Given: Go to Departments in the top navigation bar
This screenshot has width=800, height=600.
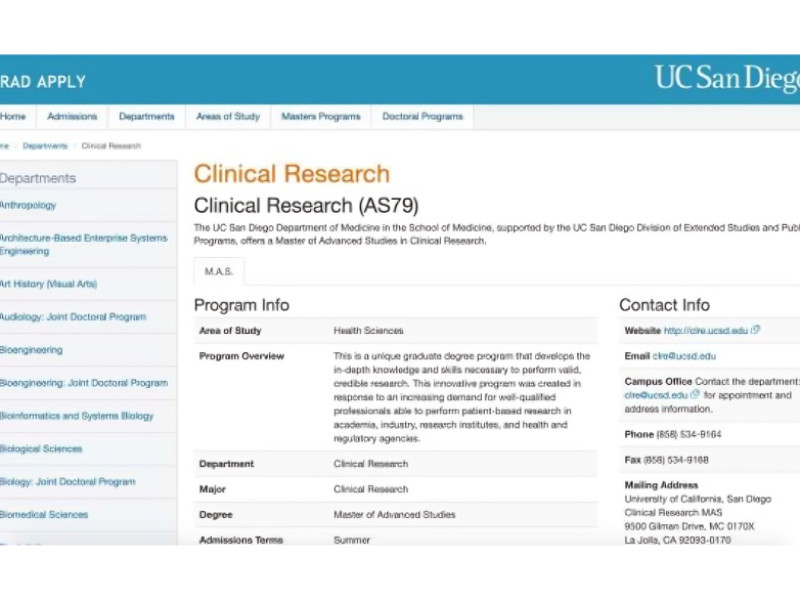Looking at the screenshot, I should pos(146,117).
